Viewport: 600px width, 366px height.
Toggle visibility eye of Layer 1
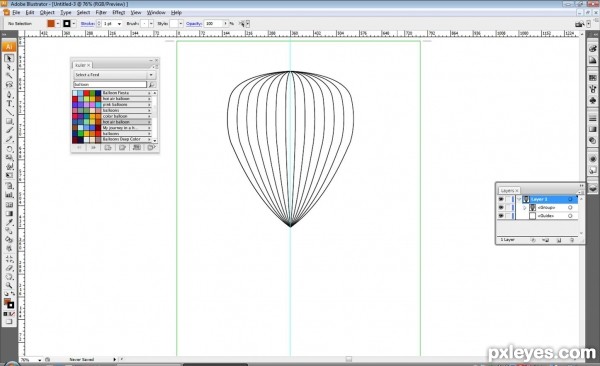(501, 199)
